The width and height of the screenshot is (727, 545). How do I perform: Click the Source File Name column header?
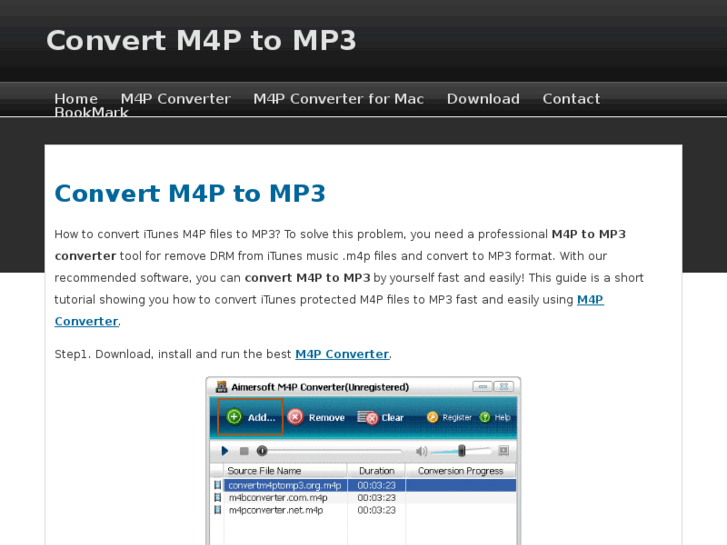285,471
